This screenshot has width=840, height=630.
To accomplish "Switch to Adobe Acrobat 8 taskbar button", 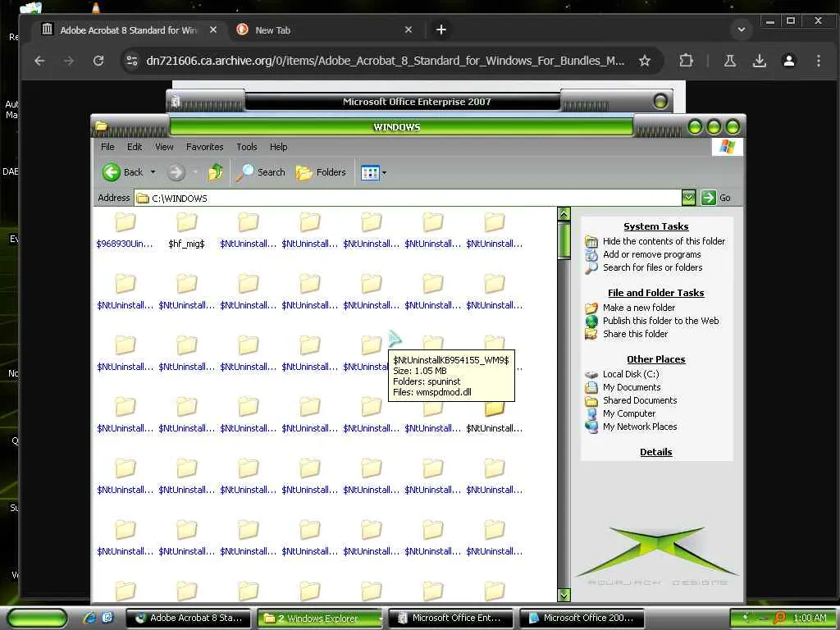I will click(x=189, y=618).
